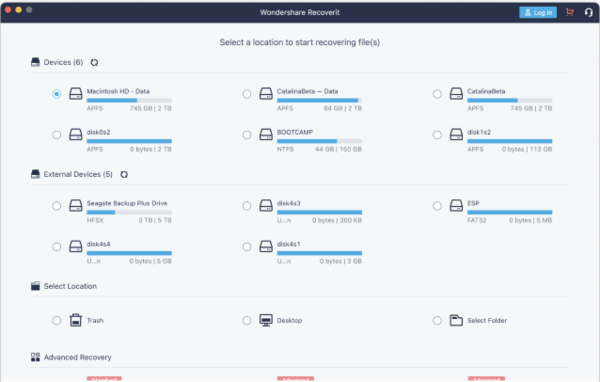
Task: Click the Trash can icon
Action: coord(76,320)
